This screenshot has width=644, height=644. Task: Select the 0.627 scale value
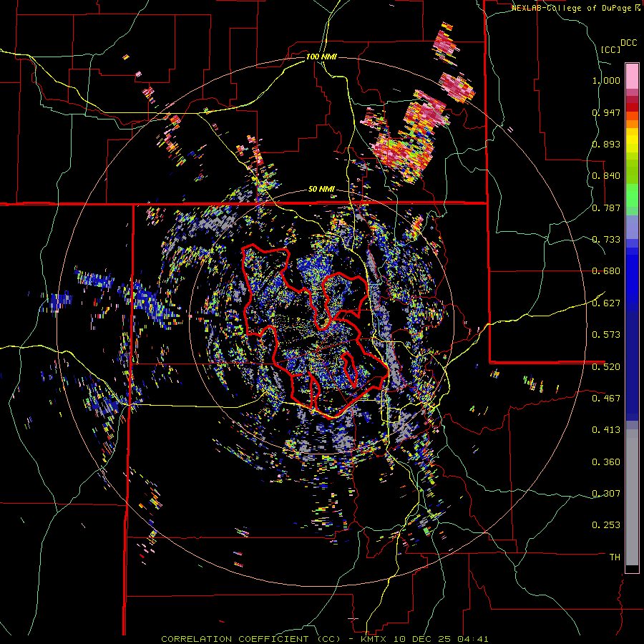(x=606, y=303)
